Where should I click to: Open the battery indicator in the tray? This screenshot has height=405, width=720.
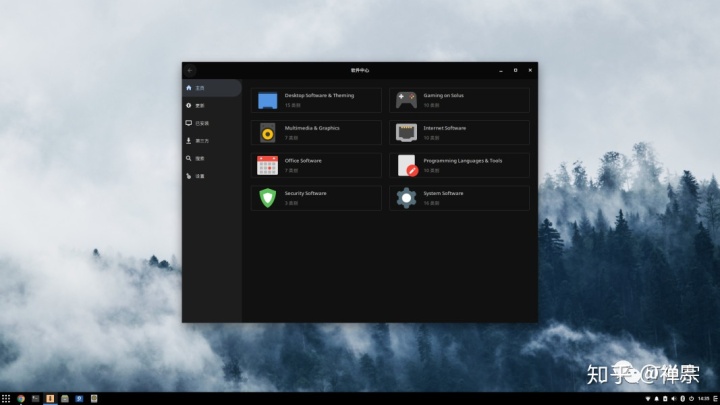[x=665, y=399]
